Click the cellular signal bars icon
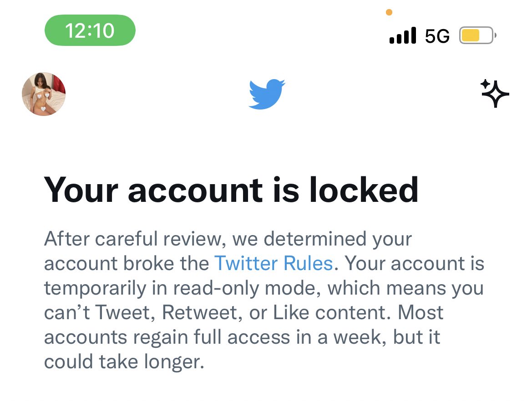This screenshot has width=532, height=401. (x=403, y=35)
